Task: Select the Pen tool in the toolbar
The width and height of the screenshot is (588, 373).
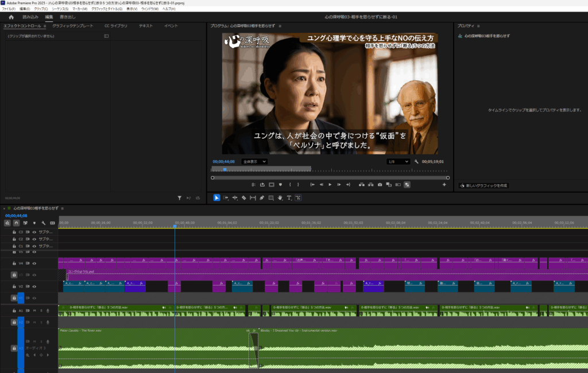Action: click(262, 198)
